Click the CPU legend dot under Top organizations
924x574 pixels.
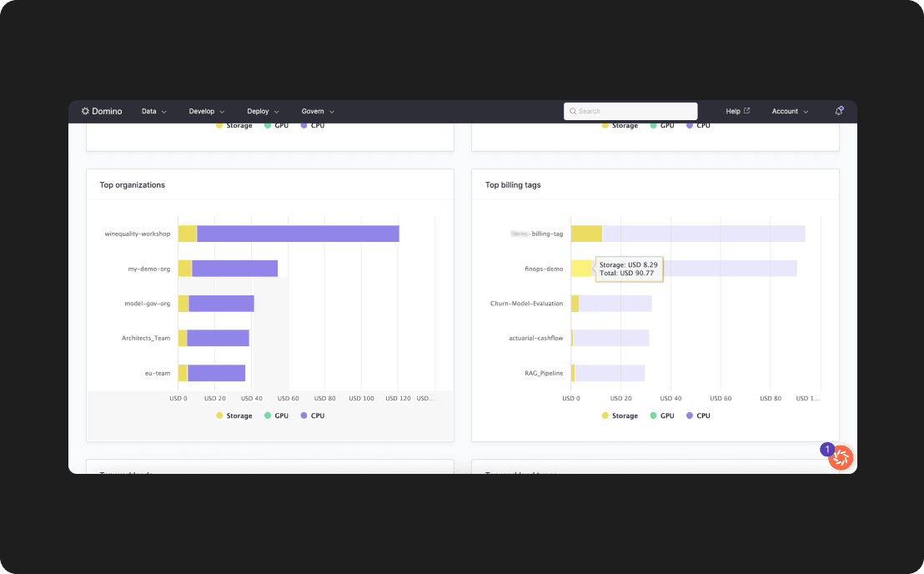(305, 415)
